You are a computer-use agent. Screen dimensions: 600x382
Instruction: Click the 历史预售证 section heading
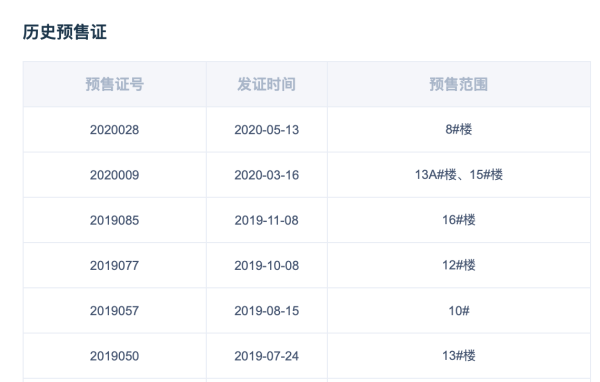[x=65, y=32]
